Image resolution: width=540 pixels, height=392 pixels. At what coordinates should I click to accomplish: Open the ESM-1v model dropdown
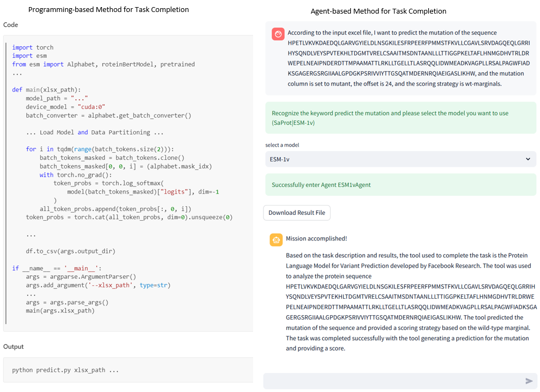pos(399,159)
